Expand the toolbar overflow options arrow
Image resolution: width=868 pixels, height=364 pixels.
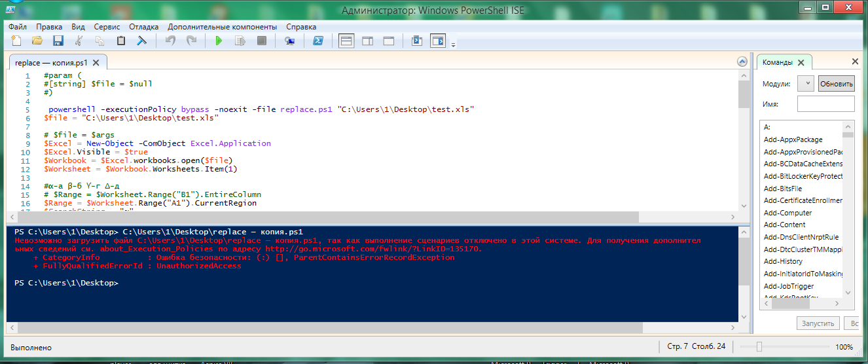[x=453, y=45]
